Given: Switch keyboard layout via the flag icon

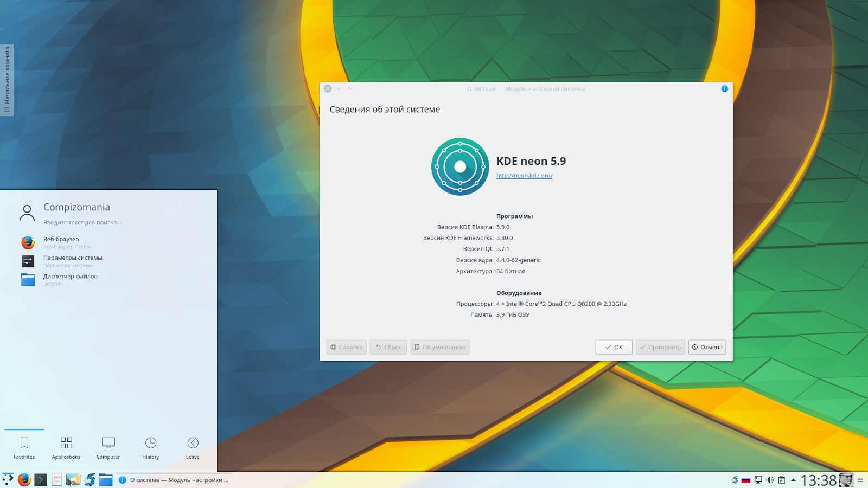Looking at the screenshot, I should (746, 480).
